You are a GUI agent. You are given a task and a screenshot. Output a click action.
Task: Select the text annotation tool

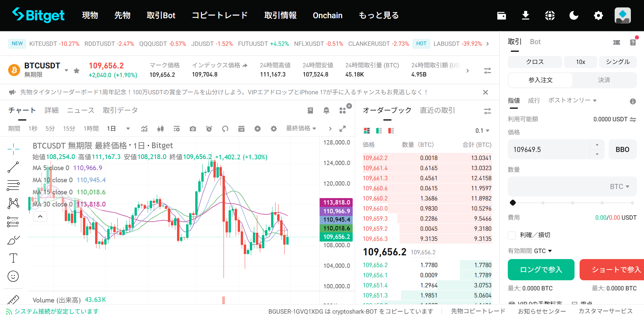click(13, 258)
